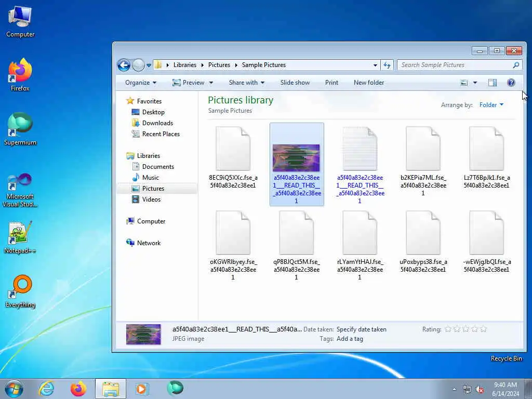Open the Supermium desktop shortcut

20,129
